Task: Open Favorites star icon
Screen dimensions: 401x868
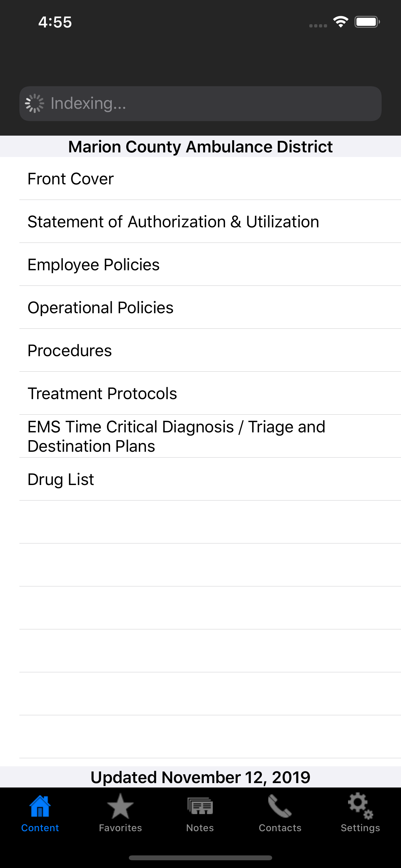Action: (x=120, y=806)
